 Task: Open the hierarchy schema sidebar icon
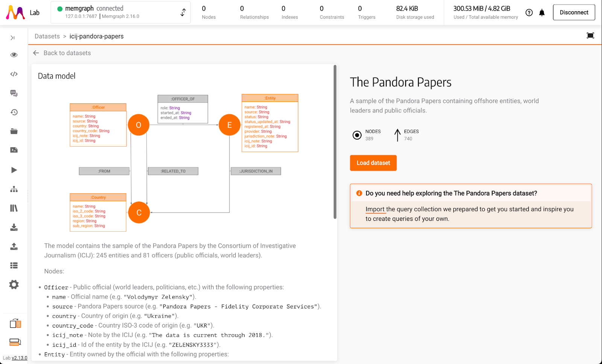[x=14, y=189]
